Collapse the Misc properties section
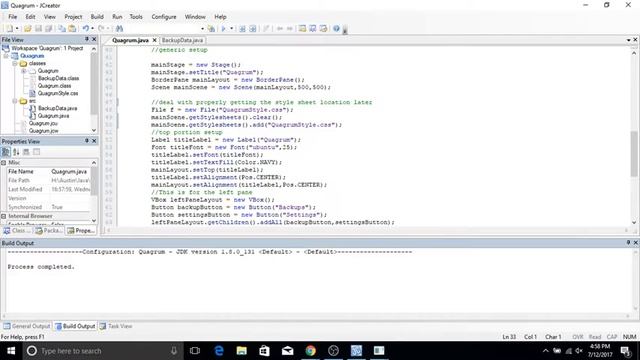Viewport: 640px width, 360px height. coord(4,162)
